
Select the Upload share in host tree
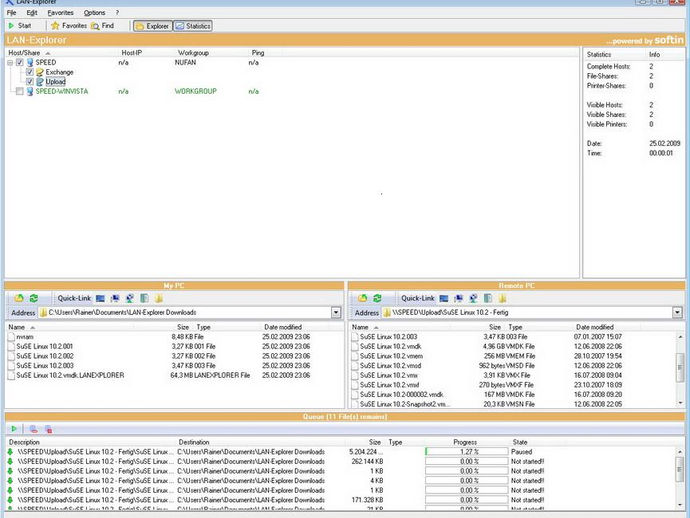(x=55, y=81)
